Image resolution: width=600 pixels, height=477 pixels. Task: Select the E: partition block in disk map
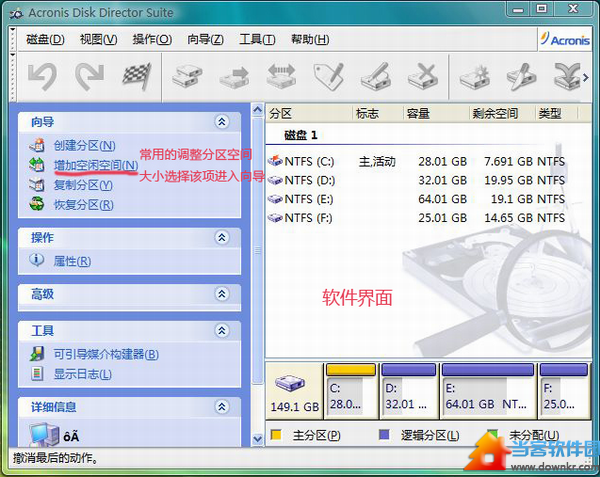click(488, 391)
